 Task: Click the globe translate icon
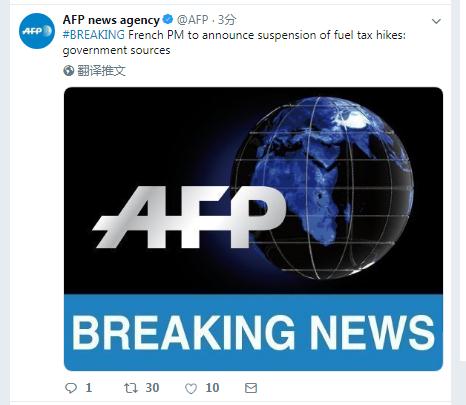click(x=69, y=71)
